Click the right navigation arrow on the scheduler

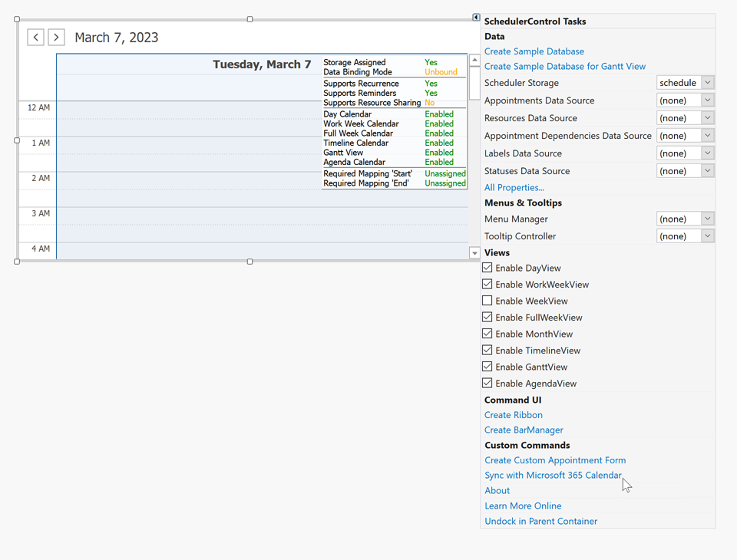pos(55,37)
